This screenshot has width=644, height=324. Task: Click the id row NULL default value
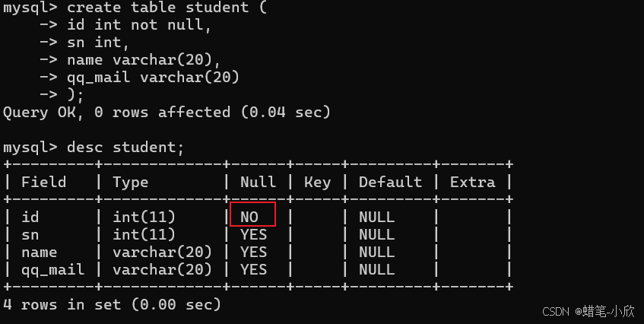(x=376, y=217)
